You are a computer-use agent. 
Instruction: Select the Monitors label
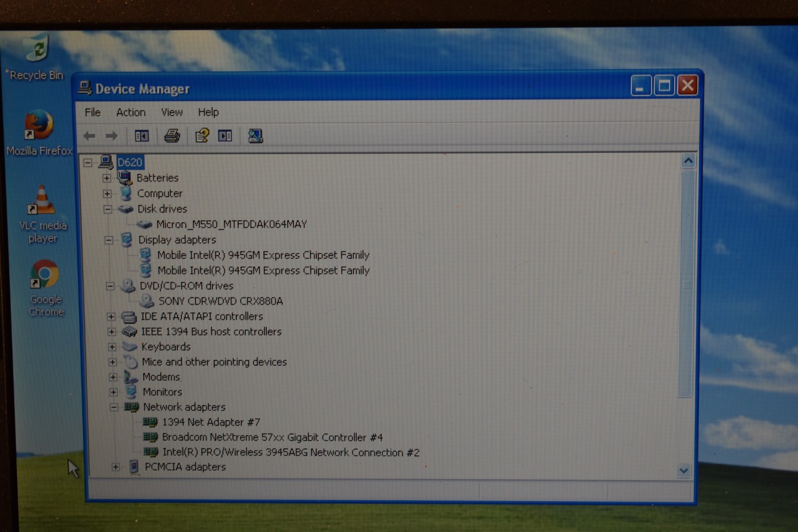click(162, 392)
